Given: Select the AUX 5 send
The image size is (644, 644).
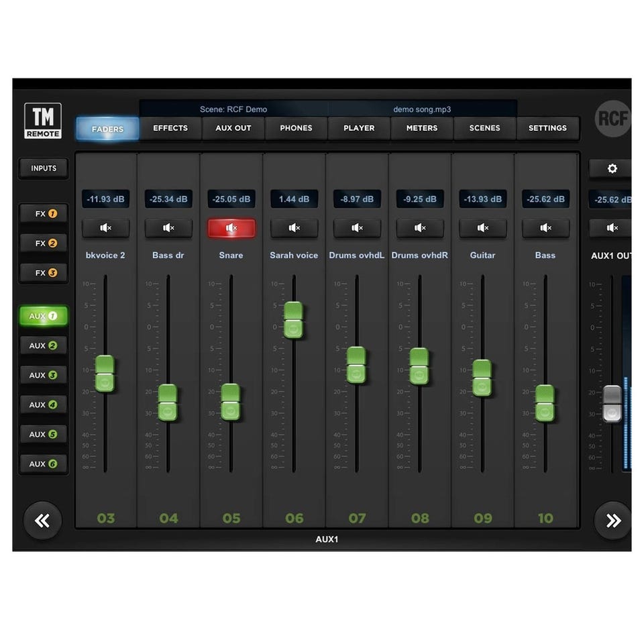Looking at the screenshot, I should point(44,434).
